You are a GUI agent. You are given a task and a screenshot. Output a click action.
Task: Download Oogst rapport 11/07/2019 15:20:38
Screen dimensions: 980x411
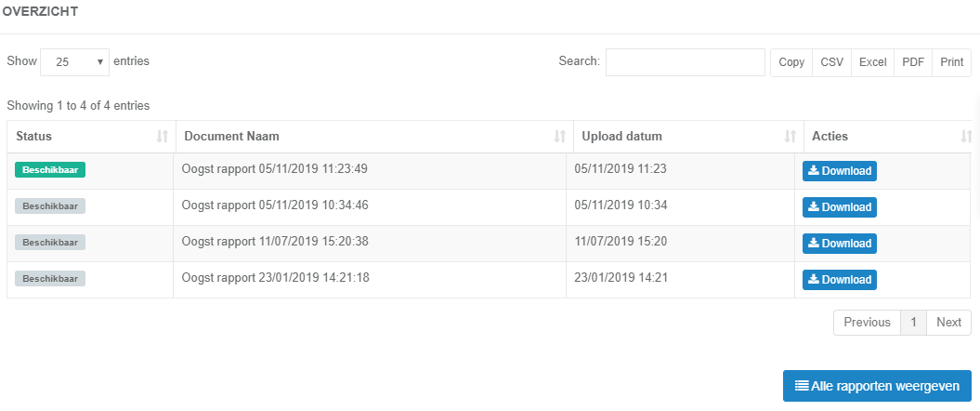point(840,244)
